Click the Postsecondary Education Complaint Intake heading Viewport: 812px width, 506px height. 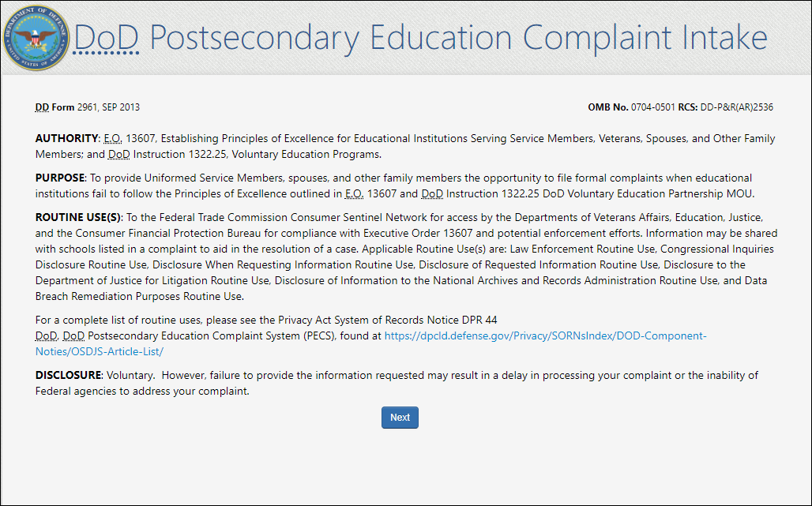coord(458,37)
